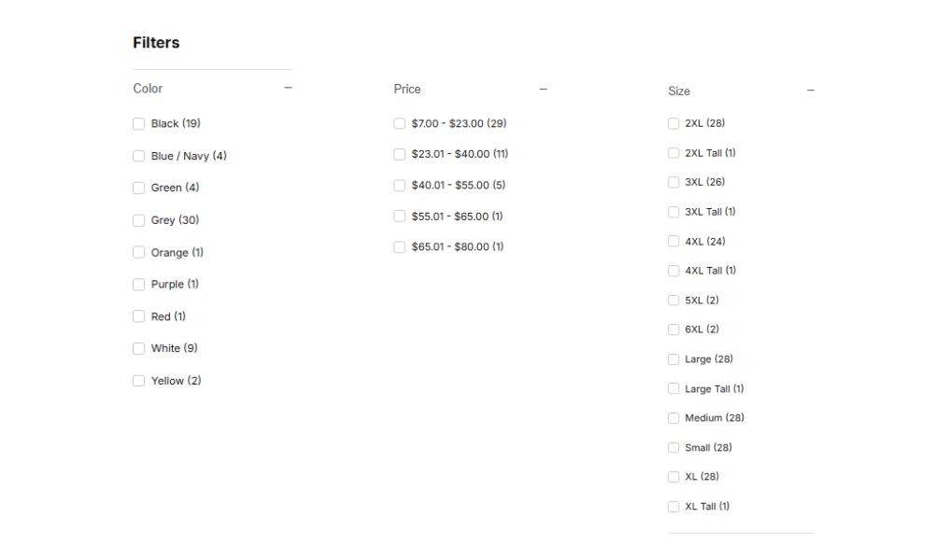Image resolution: width=934 pixels, height=560 pixels.
Task: Select the 3XL Tall size checkbox
Action: click(673, 212)
